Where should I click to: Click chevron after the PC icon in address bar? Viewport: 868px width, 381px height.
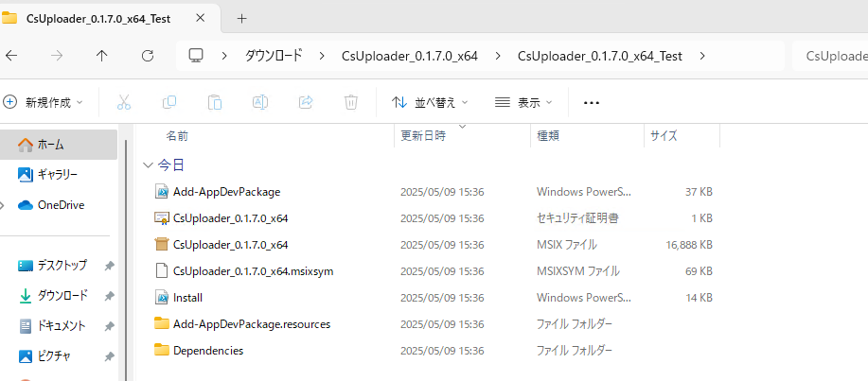pyautogui.click(x=224, y=56)
